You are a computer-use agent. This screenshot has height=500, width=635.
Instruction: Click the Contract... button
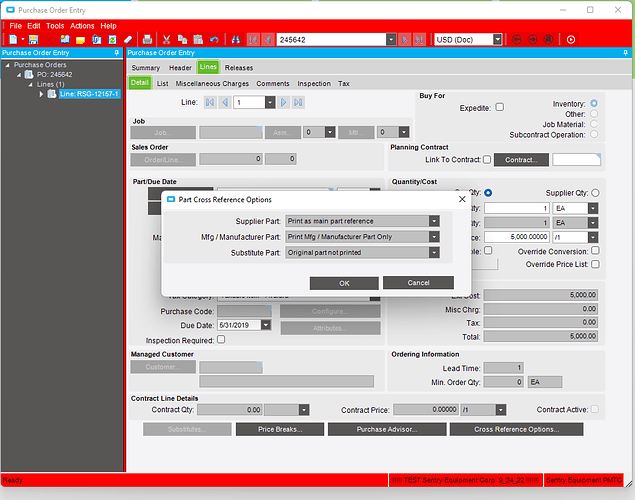(521, 160)
